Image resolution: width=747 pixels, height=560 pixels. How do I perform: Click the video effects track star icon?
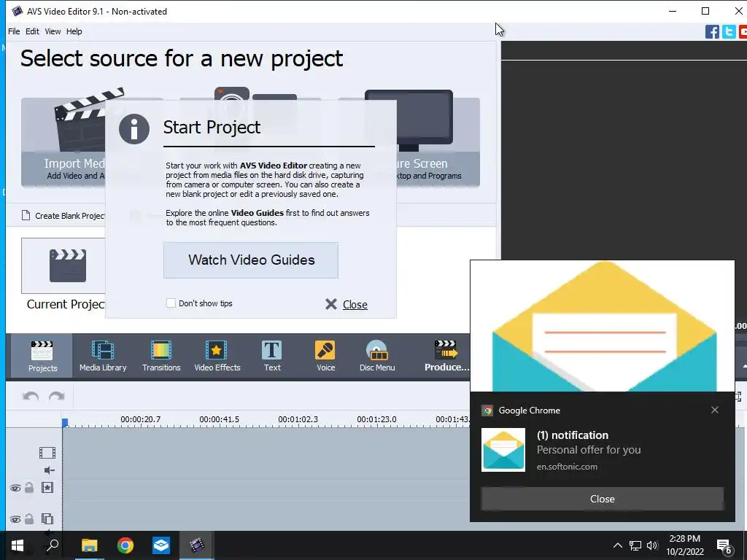pos(47,488)
